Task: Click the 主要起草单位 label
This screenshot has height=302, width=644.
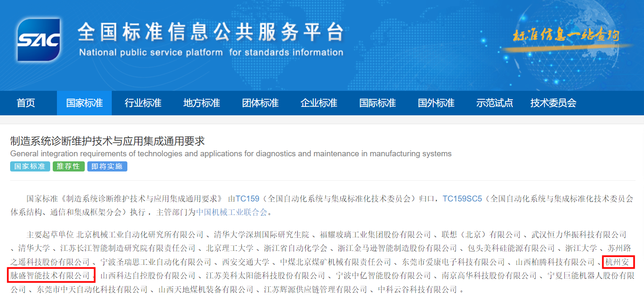Action: (50, 235)
